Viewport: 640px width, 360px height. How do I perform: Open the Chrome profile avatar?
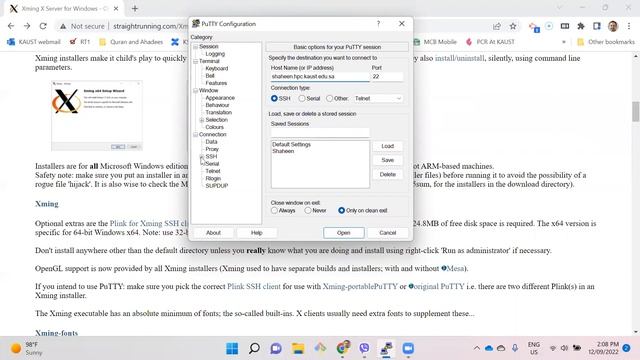(x=613, y=26)
